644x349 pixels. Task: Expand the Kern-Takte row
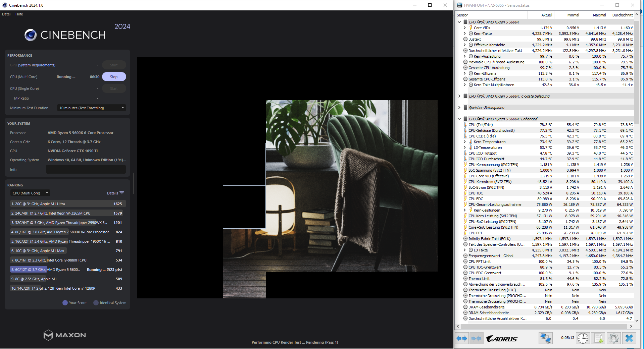coord(465,34)
